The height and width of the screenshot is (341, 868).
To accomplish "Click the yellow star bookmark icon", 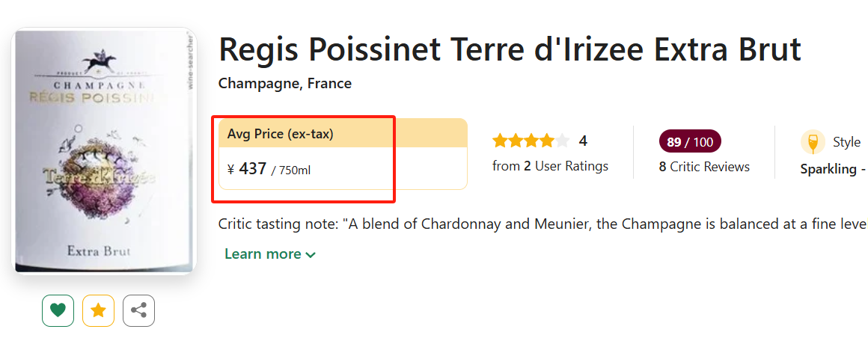I will [x=98, y=311].
